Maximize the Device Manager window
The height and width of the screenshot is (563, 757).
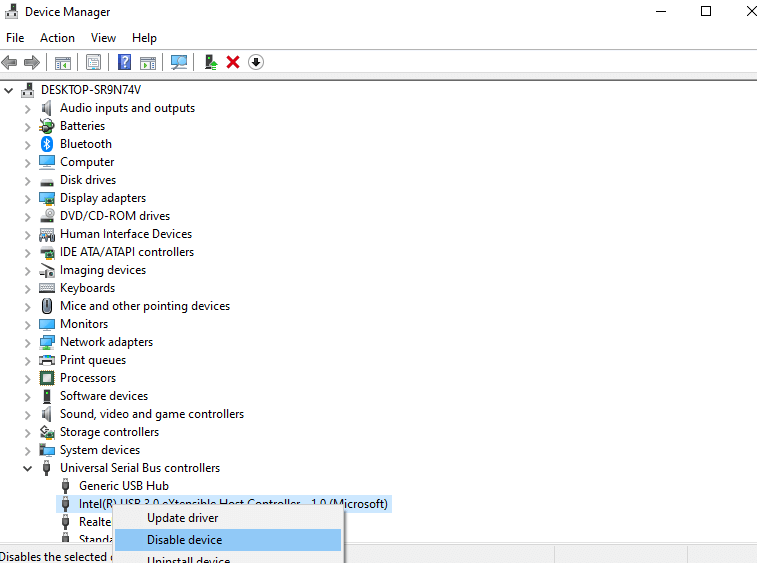click(706, 11)
